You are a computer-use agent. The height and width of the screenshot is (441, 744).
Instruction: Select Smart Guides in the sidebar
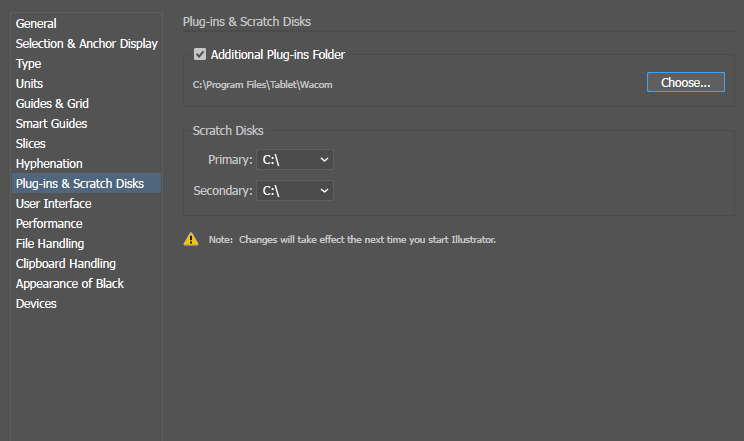pos(51,123)
